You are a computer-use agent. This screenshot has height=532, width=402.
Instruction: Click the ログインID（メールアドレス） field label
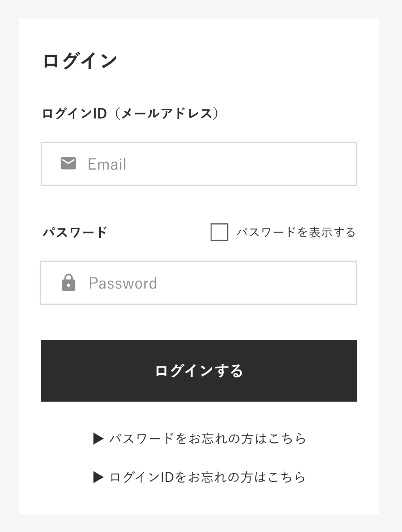pyautogui.click(x=130, y=113)
